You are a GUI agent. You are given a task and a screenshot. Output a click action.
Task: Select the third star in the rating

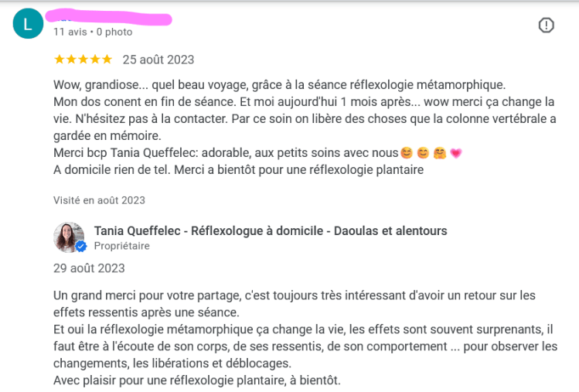pyautogui.click(x=83, y=60)
